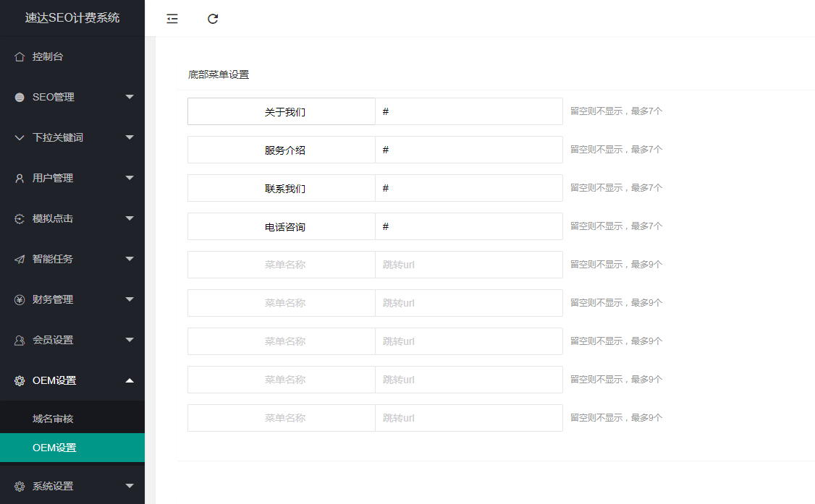Click the 用户管理 person icon

click(20, 178)
